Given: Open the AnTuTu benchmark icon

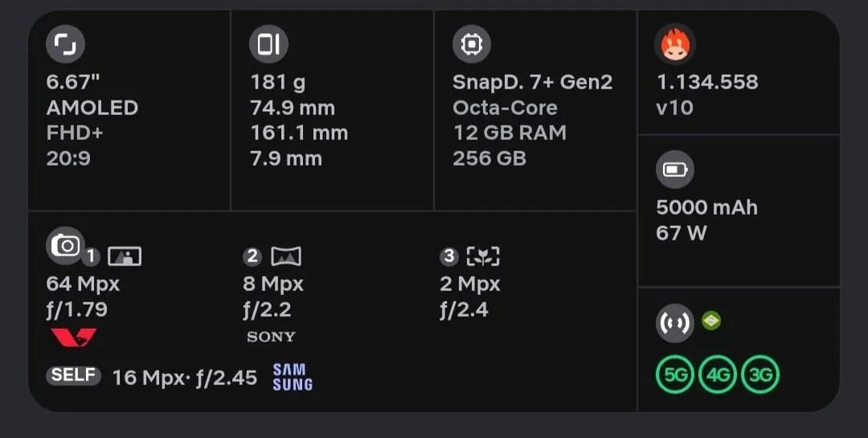Looking at the screenshot, I should [675, 43].
